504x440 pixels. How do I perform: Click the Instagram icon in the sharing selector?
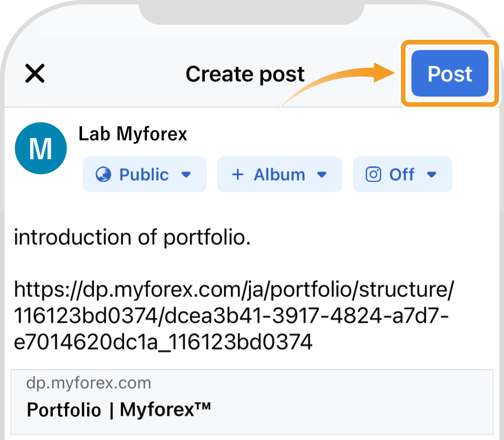tap(373, 175)
